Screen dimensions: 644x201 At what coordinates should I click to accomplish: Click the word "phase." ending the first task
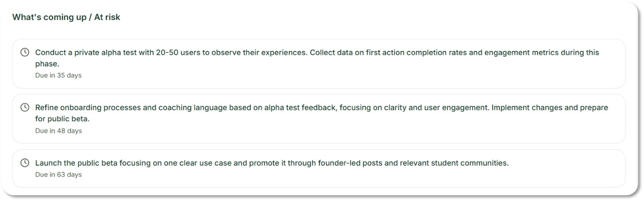47,64
